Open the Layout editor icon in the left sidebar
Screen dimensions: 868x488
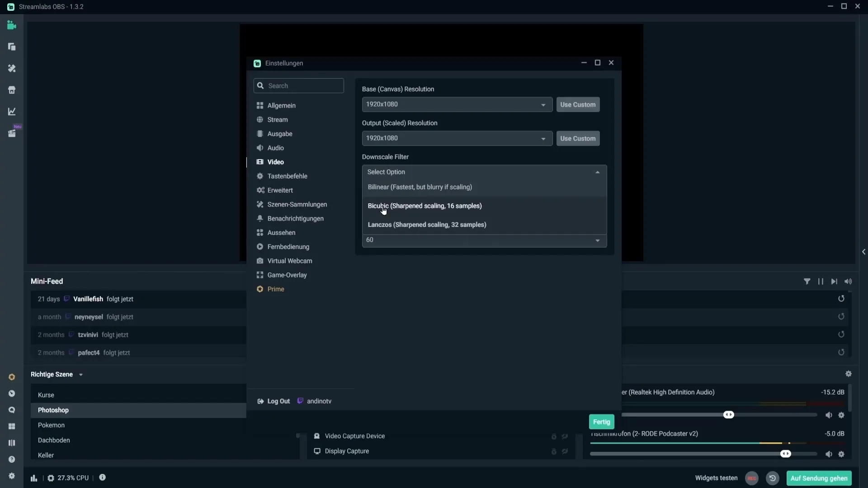[12, 47]
